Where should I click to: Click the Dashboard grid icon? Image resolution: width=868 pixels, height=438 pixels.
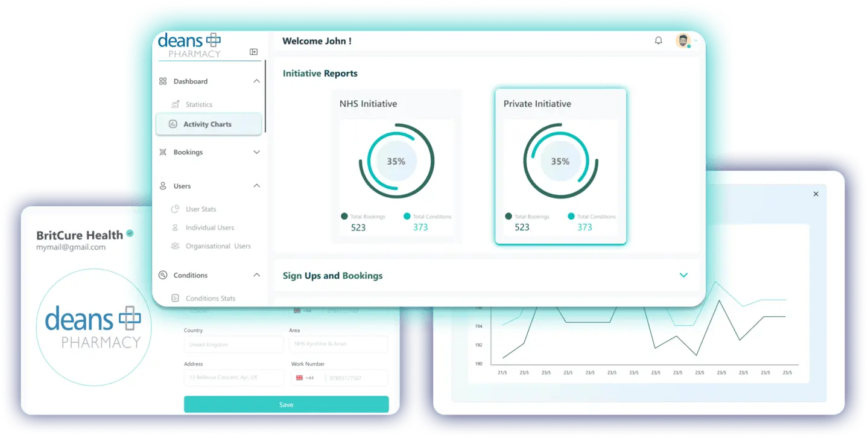pyautogui.click(x=163, y=81)
